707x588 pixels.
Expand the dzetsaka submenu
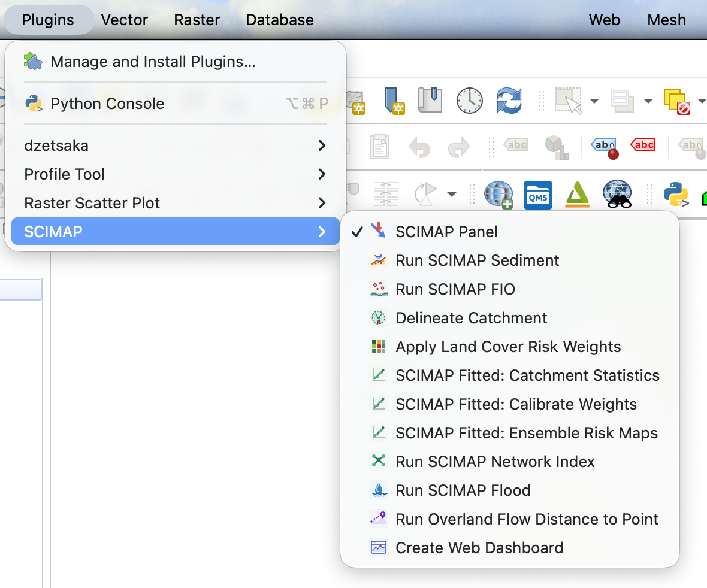coord(175,146)
